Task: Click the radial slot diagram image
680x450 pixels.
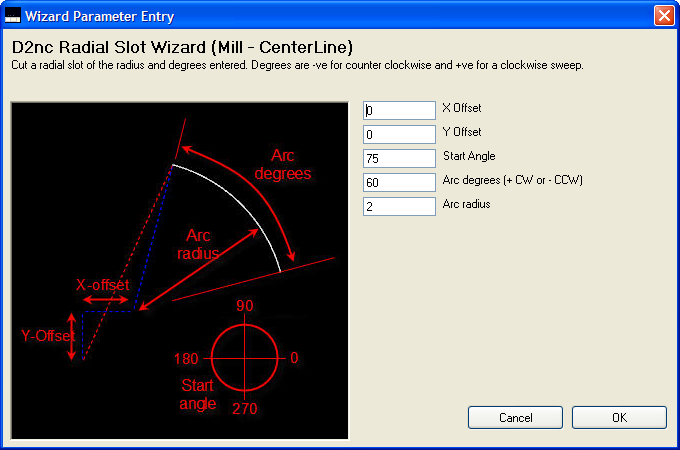Action: pos(180,271)
